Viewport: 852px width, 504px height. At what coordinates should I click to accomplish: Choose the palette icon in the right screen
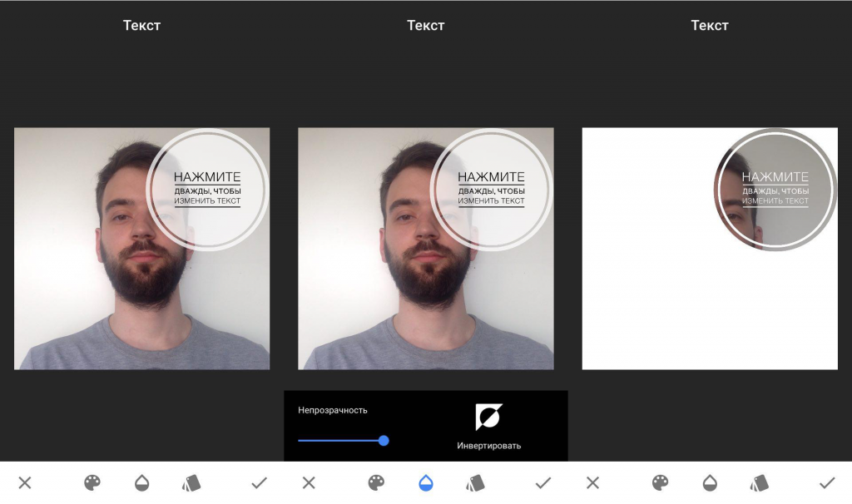[660, 482]
